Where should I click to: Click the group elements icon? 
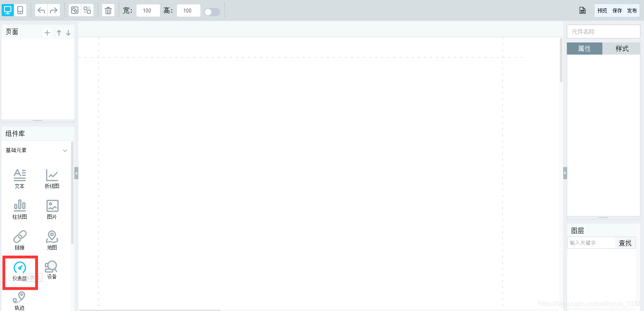pos(75,10)
